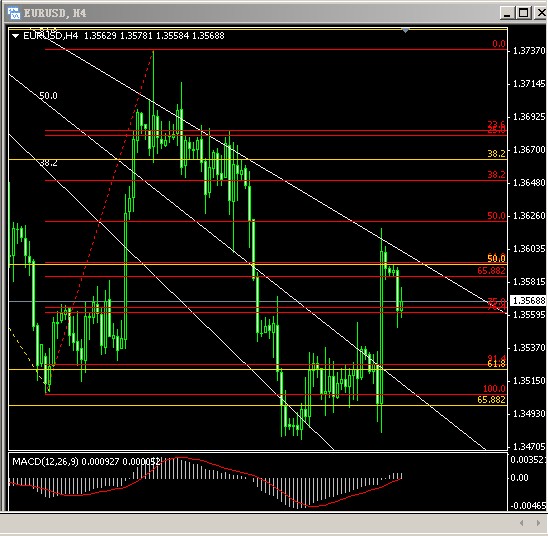Select the red 65.882 Fibonacci level label

pyautogui.click(x=491, y=271)
